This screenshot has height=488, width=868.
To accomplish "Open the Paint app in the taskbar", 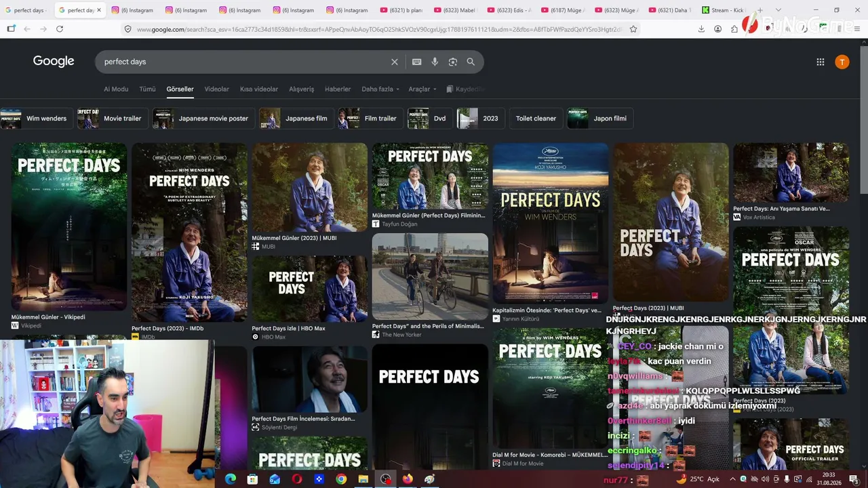I will [x=429, y=479].
